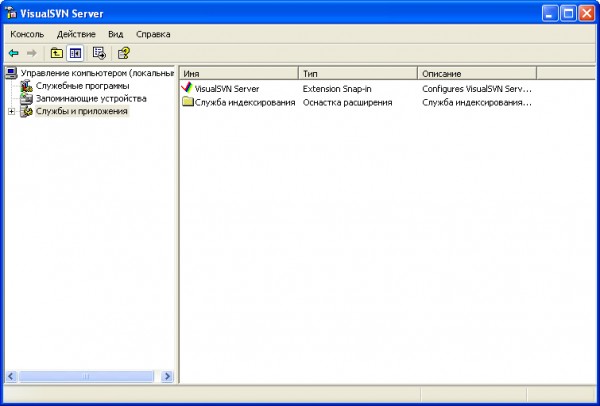Image resolution: width=600 pixels, height=406 pixels.
Task: Click the Export list toolbar icon
Action: (99, 53)
